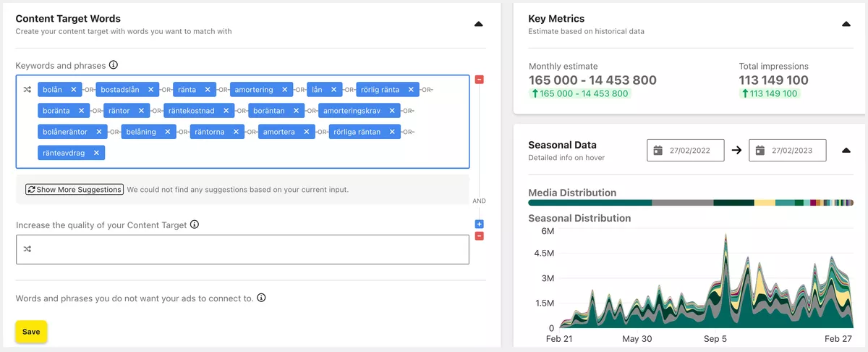Click Total impressions value 113 149 100
This screenshot has width=868, height=352.
[774, 80]
